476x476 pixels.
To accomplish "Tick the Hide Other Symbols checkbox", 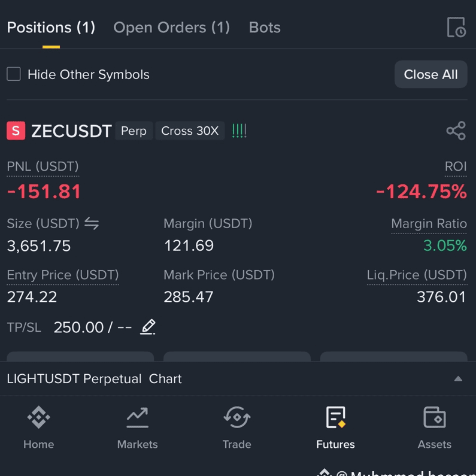I will [x=14, y=74].
